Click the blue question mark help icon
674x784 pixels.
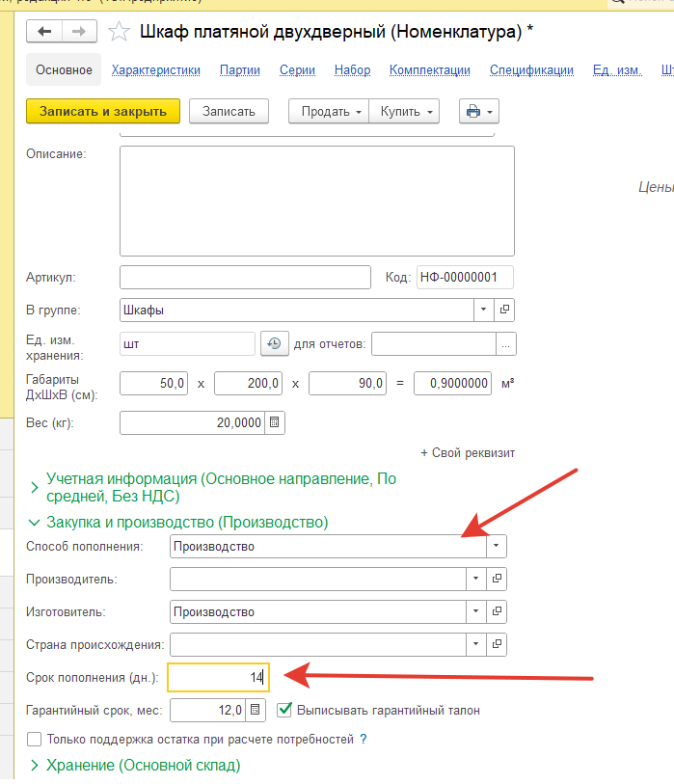coord(364,739)
